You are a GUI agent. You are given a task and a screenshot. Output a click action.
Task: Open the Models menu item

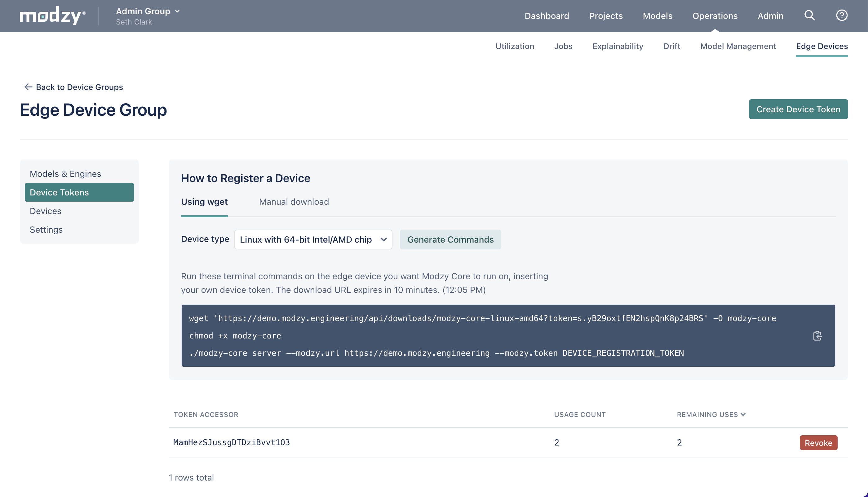[x=657, y=16]
